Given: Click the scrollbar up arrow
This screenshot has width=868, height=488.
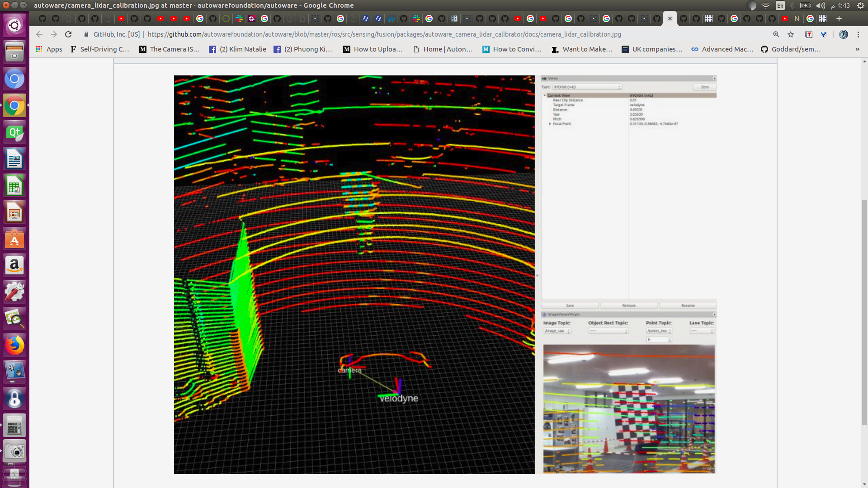Looking at the screenshot, I should click(864, 61).
